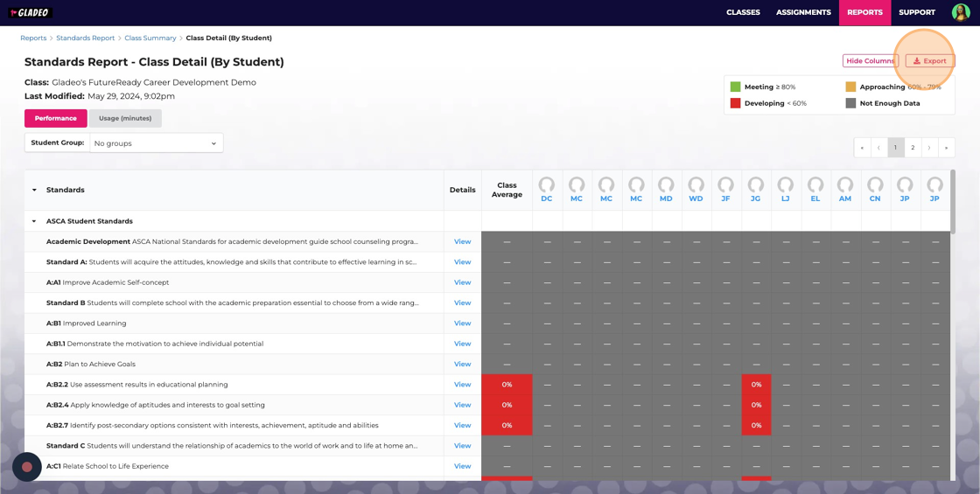Screen dimensions: 980x494
Task: Click the Class Average 0% cell for A:B2.2
Action: 507,385
